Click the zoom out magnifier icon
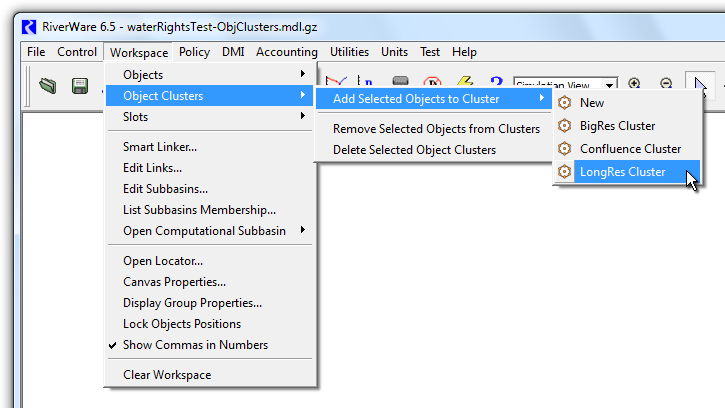Image resolution: width=725 pixels, height=408 pixels. [666, 83]
